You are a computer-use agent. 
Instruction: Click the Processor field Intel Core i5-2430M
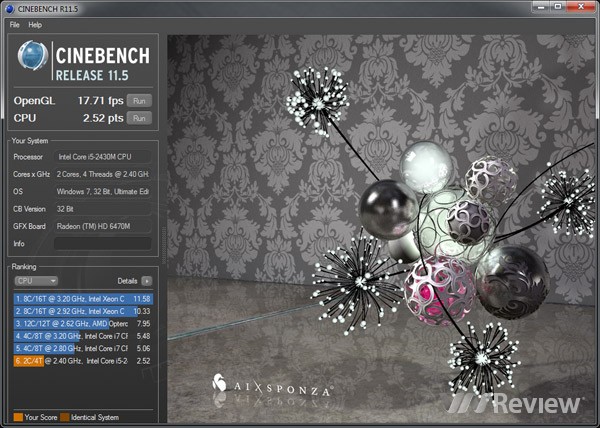(x=103, y=157)
